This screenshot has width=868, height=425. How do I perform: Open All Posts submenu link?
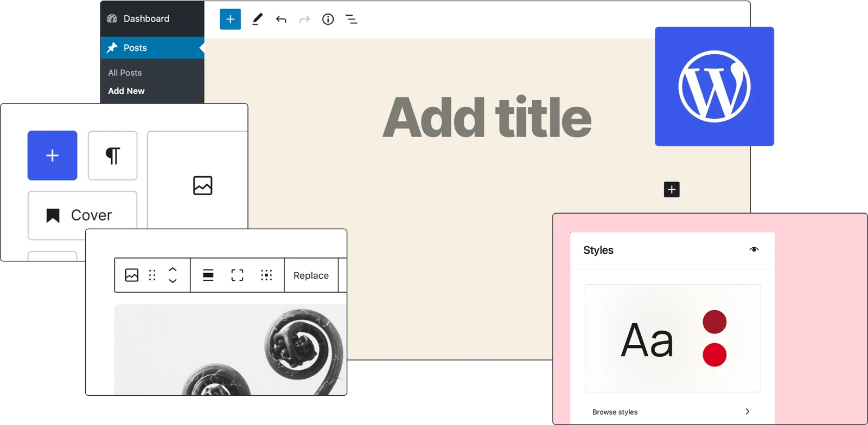tap(125, 73)
